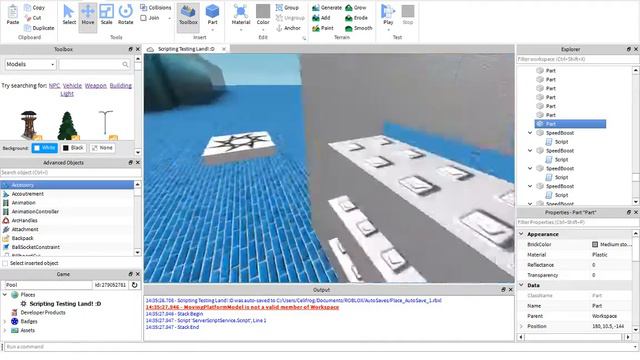The height and width of the screenshot is (360, 640).
Task: Collapse the Data properties section
Action: [521, 285]
